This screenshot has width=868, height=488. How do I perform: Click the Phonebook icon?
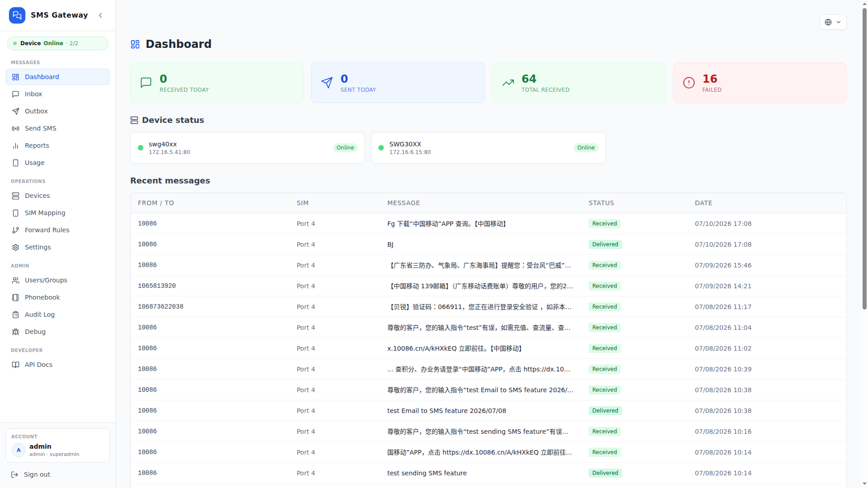tap(16, 297)
